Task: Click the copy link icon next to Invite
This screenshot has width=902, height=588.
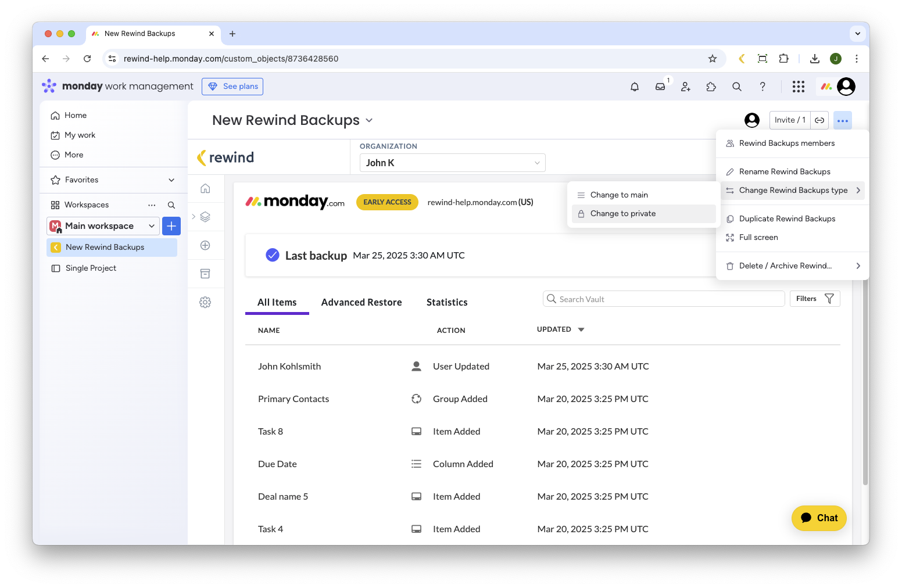Action: tap(819, 120)
